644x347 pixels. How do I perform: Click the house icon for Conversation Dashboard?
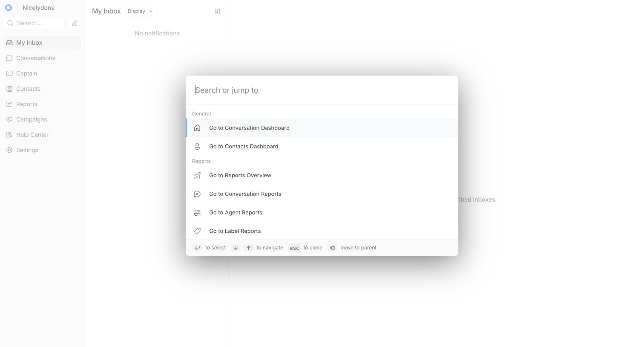[197, 128]
